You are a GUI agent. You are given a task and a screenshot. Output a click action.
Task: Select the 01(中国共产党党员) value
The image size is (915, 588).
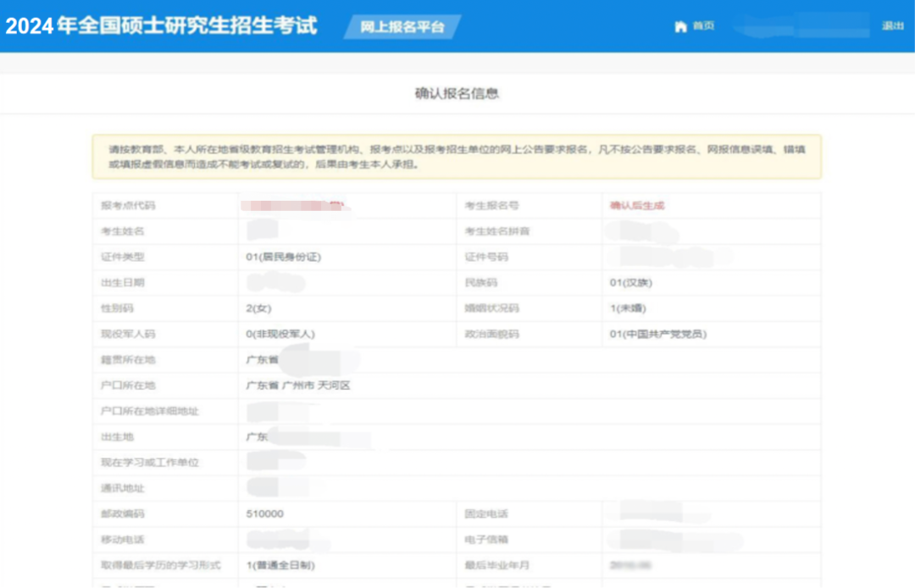coord(658,334)
